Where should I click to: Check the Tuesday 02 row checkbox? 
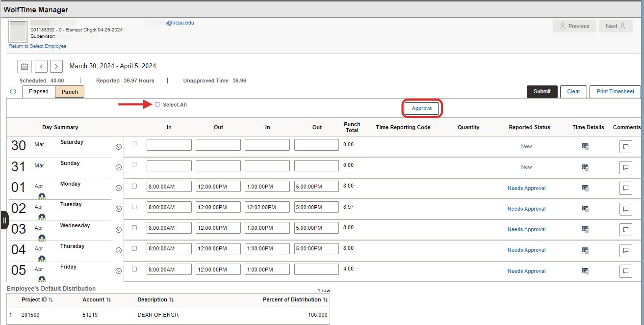134,207
